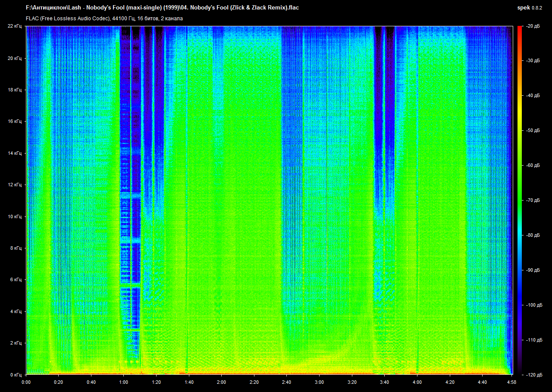This screenshot has height=392, width=552.
Task: Select the 20 кГц frequency label
Action: point(14,58)
